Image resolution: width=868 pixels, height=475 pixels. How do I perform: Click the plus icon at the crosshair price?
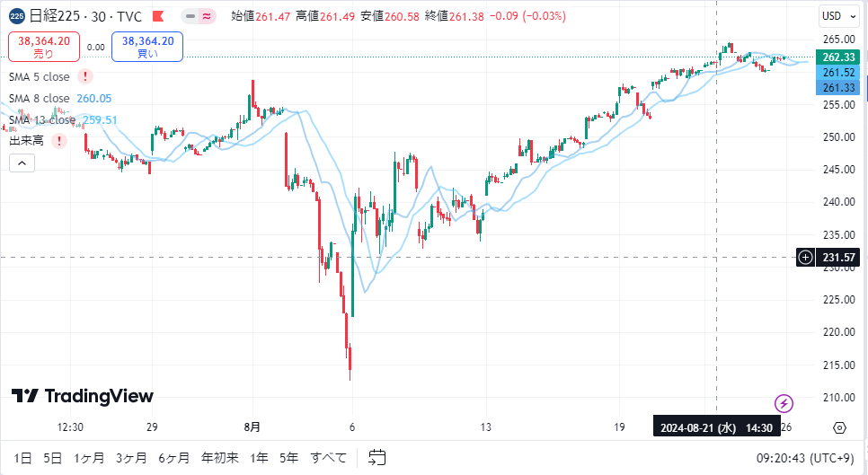(x=805, y=257)
